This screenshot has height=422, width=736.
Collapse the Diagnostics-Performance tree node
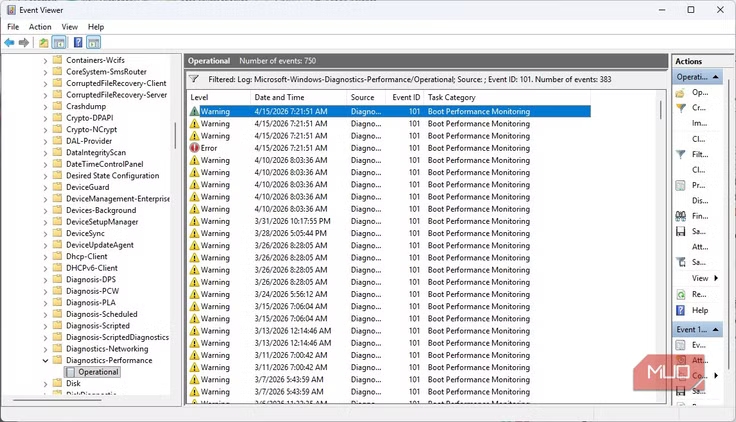tap(45, 360)
